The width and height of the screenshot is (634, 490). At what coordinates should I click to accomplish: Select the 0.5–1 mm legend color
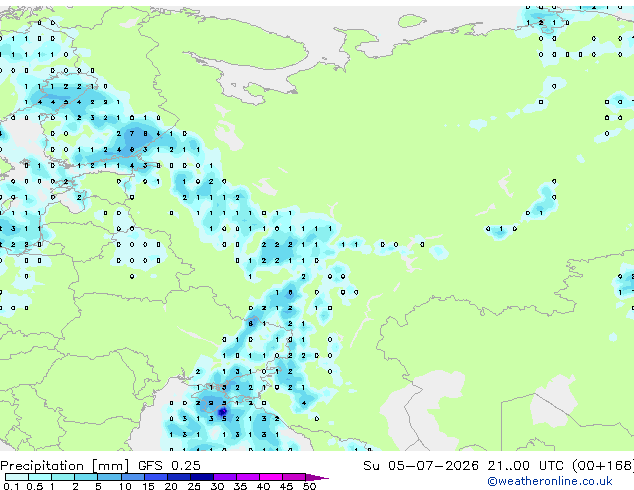point(40,477)
